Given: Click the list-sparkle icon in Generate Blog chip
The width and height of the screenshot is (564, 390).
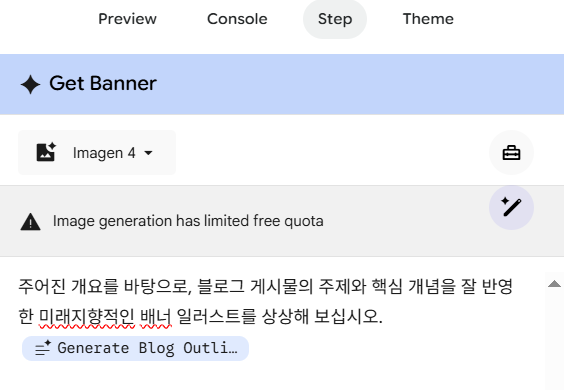Looking at the screenshot, I should click(x=43, y=348).
